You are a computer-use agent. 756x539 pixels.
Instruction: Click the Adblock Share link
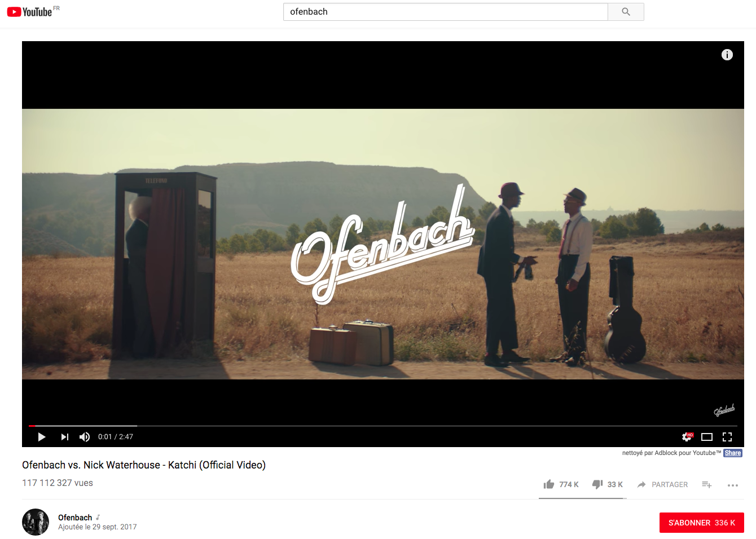733,453
